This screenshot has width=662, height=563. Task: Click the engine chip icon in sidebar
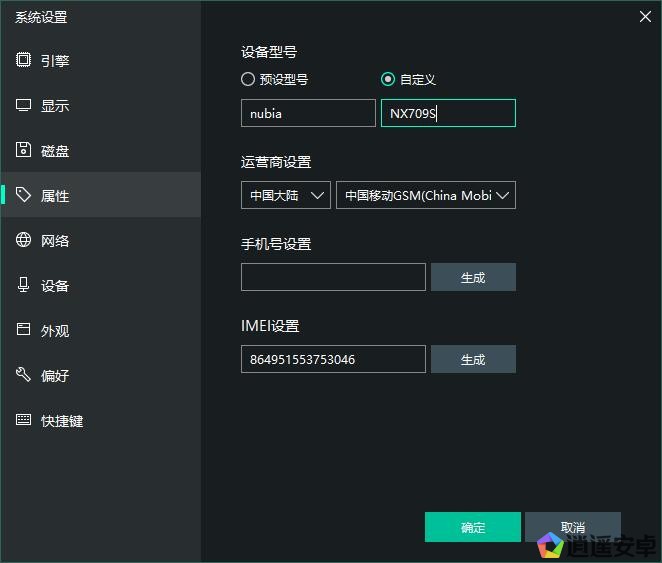click(x=24, y=60)
